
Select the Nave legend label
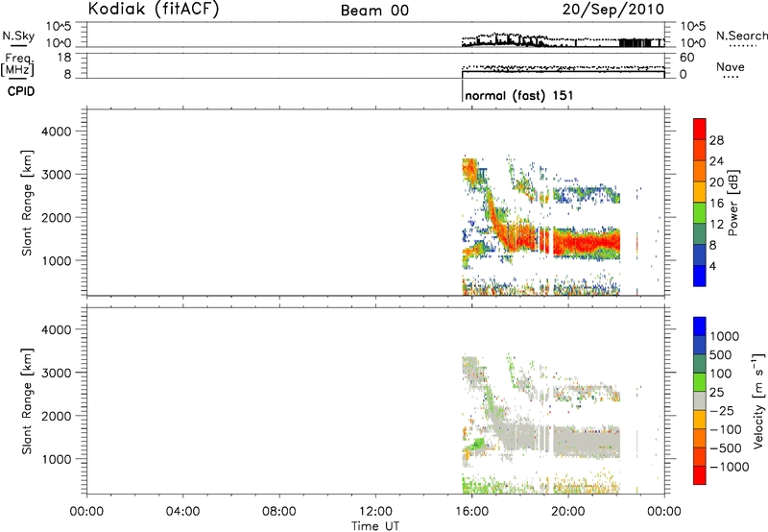732,66
